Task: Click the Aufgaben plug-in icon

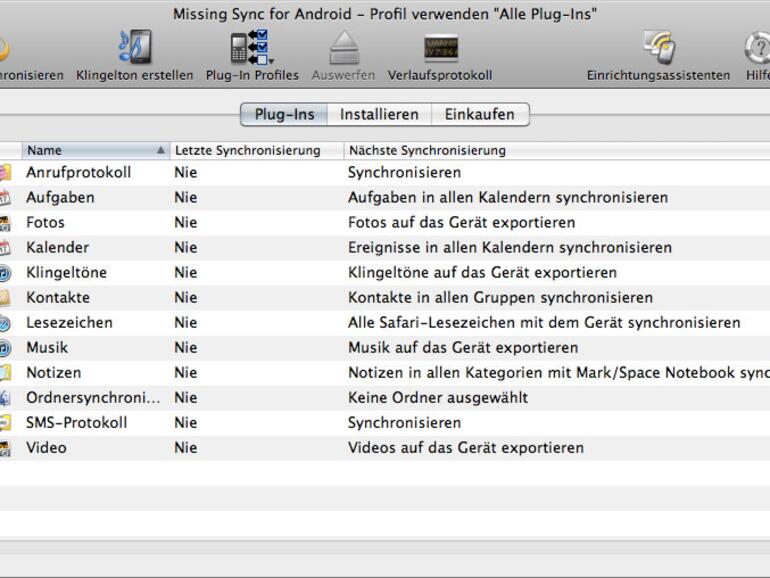Action: 5,197
